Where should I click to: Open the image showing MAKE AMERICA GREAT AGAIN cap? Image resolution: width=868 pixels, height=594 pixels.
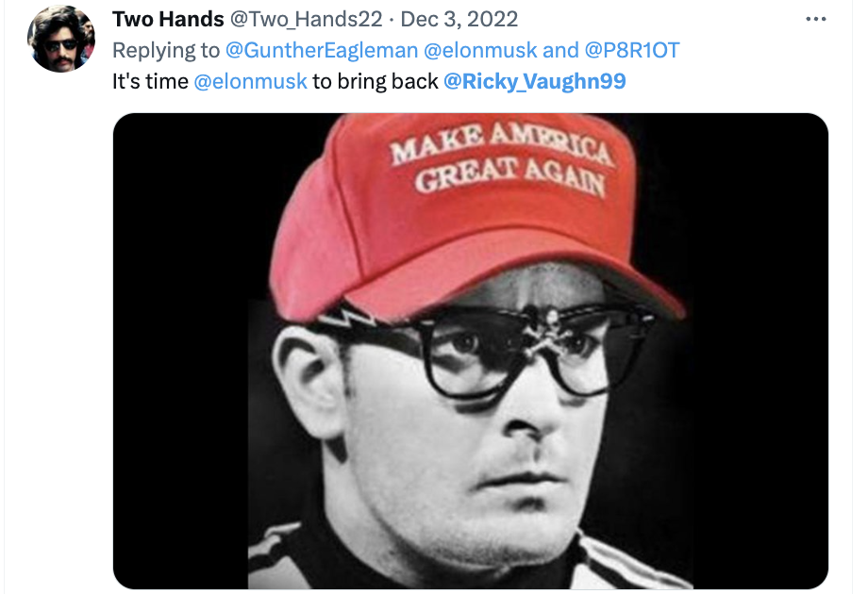(471, 351)
